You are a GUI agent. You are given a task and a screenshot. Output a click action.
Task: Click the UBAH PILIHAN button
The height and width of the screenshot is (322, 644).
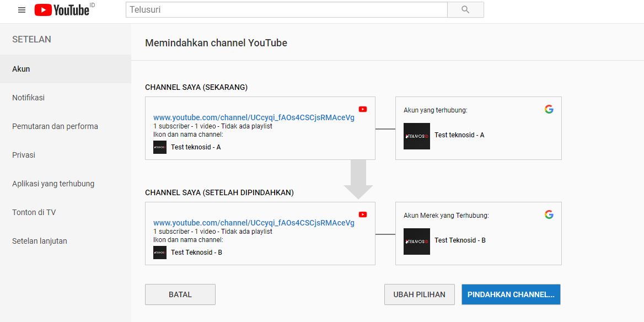coord(420,294)
